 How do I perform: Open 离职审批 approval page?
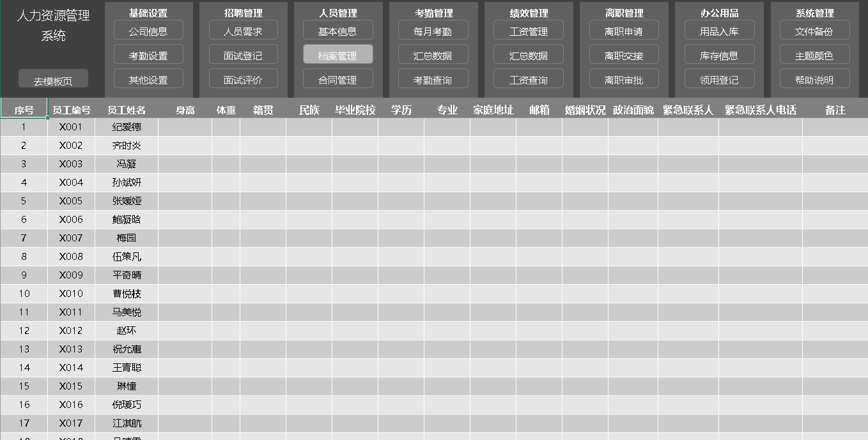point(624,79)
